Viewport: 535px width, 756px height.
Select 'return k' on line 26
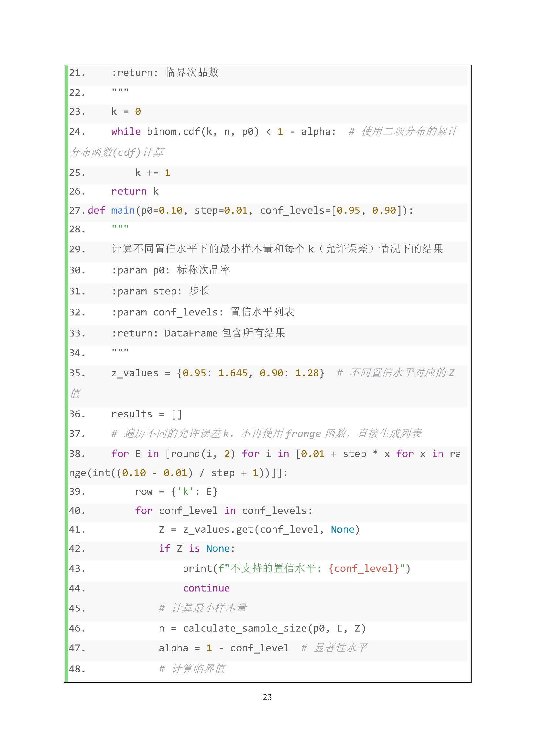click(135, 191)
